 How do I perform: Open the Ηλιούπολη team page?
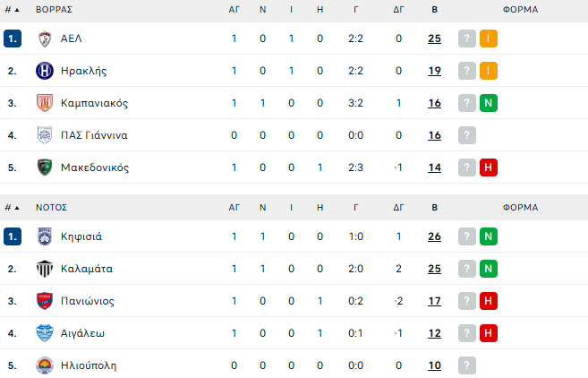coord(88,365)
